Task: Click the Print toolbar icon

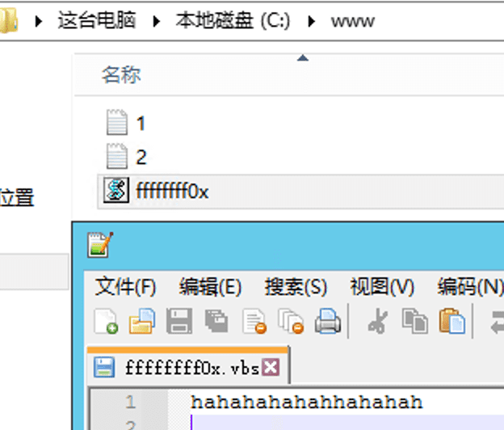Action: 327,321
